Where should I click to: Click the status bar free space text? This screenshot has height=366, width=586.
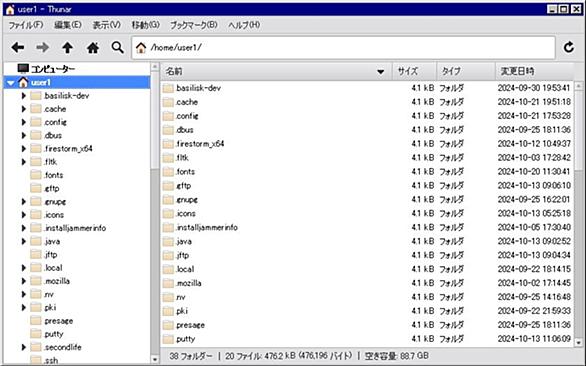(x=396, y=356)
